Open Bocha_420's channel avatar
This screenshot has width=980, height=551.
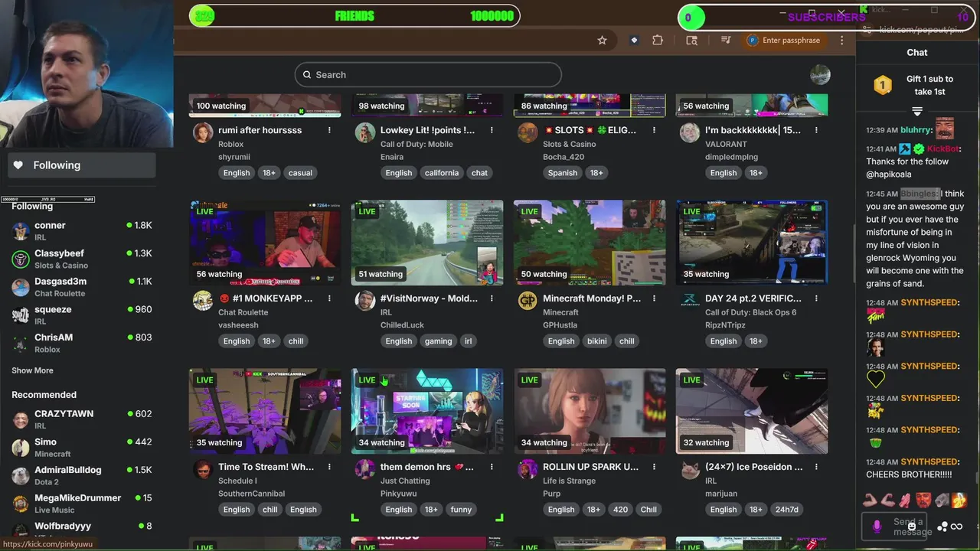tap(528, 132)
